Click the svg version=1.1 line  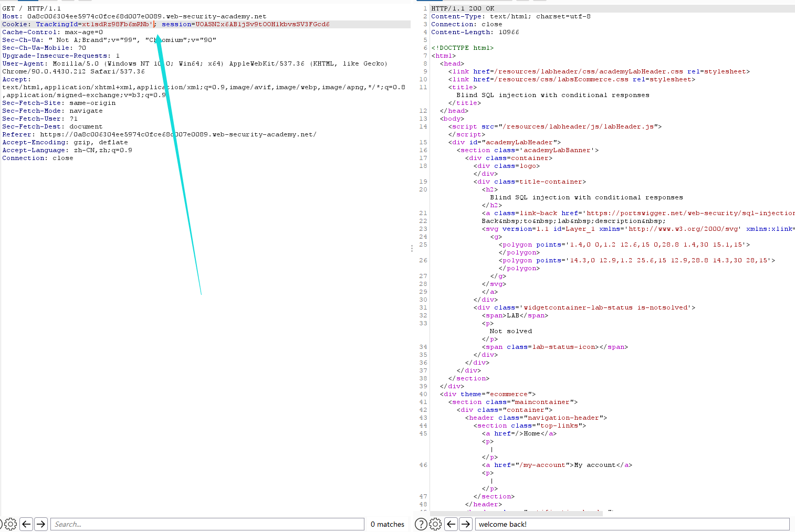point(638,229)
